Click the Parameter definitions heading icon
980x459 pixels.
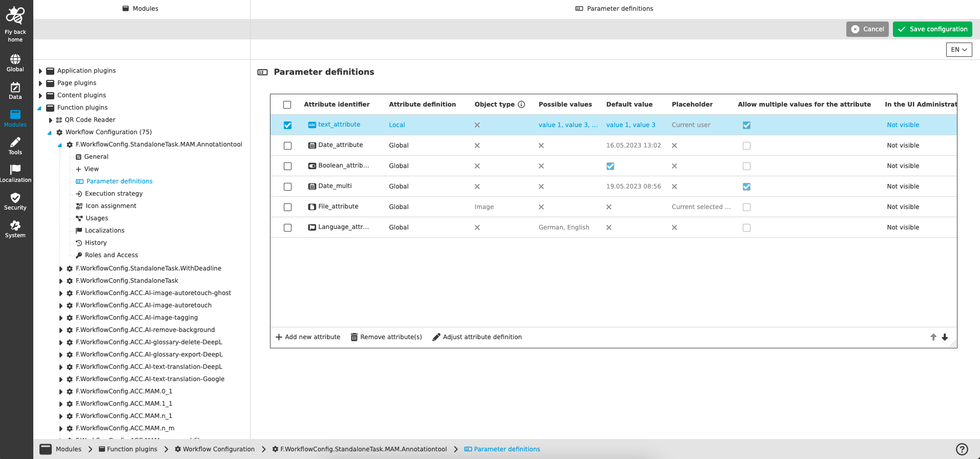262,72
